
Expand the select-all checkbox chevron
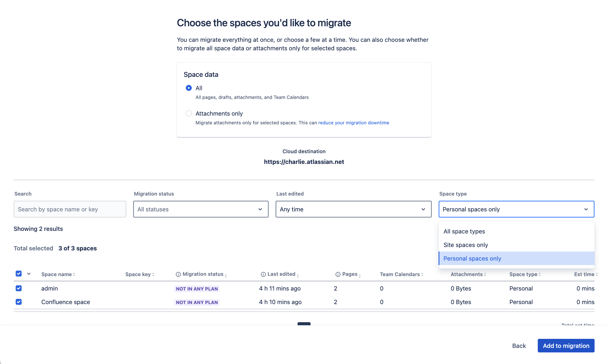(x=29, y=274)
